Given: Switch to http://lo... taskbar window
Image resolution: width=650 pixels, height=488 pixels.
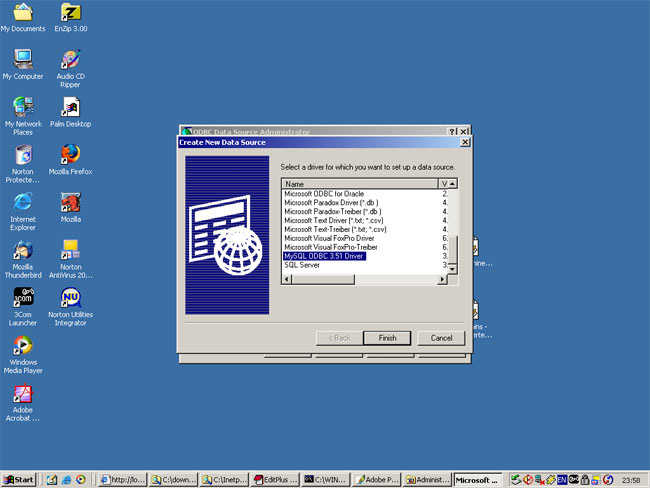Looking at the screenshot, I should tap(123, 480).
